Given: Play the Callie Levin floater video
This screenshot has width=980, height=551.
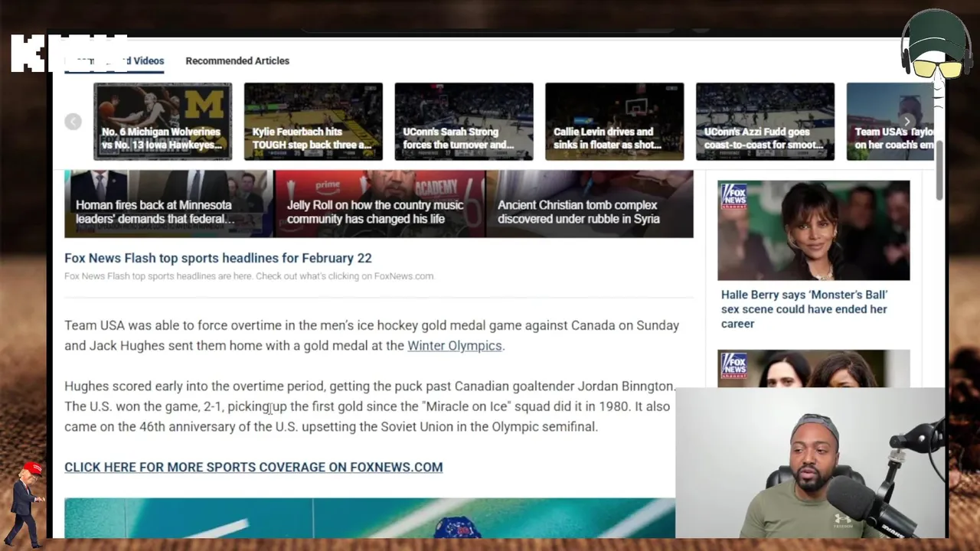Looking at the screenshot, I should pyautogui.click(x=615, y=122).
